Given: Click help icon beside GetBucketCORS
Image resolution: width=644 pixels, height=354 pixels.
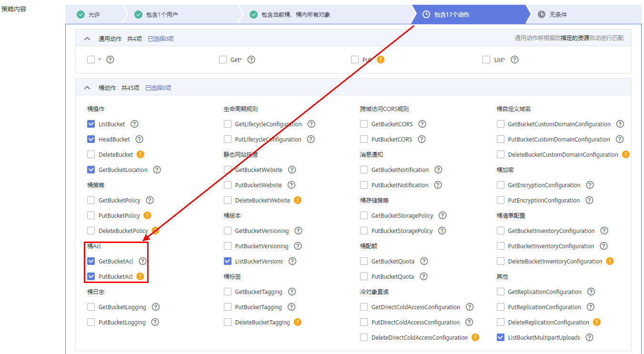Looking at the screenshot, I should 422,124.
